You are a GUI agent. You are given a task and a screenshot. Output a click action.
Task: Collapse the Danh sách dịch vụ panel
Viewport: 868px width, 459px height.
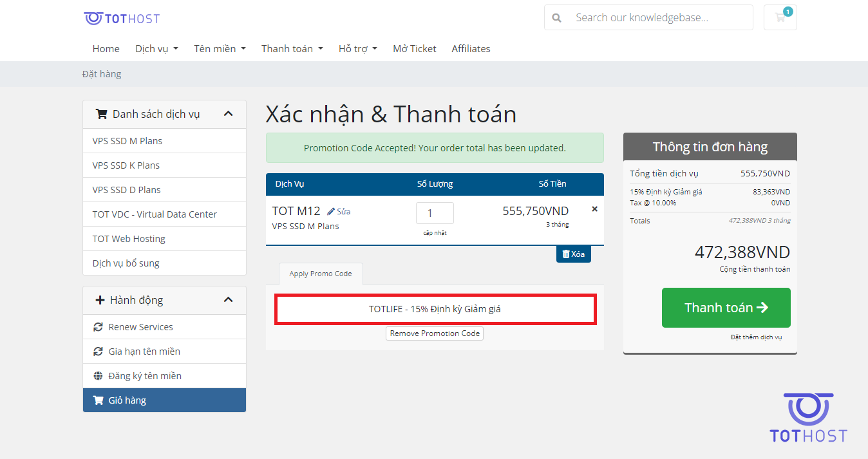pyautogui.click(x=228, y=113)
